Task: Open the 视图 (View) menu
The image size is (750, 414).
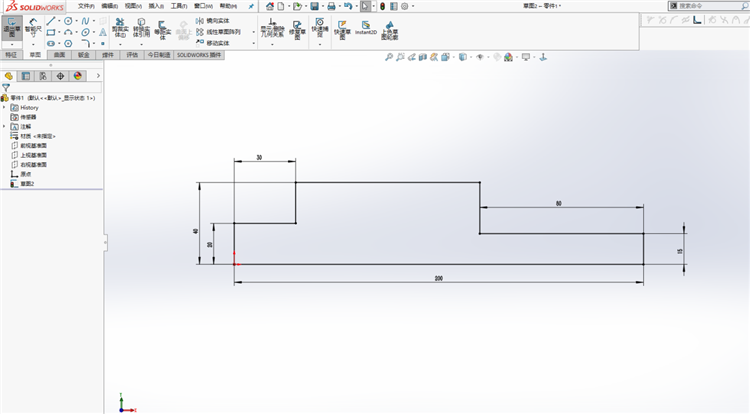Action: pos(133,6)
